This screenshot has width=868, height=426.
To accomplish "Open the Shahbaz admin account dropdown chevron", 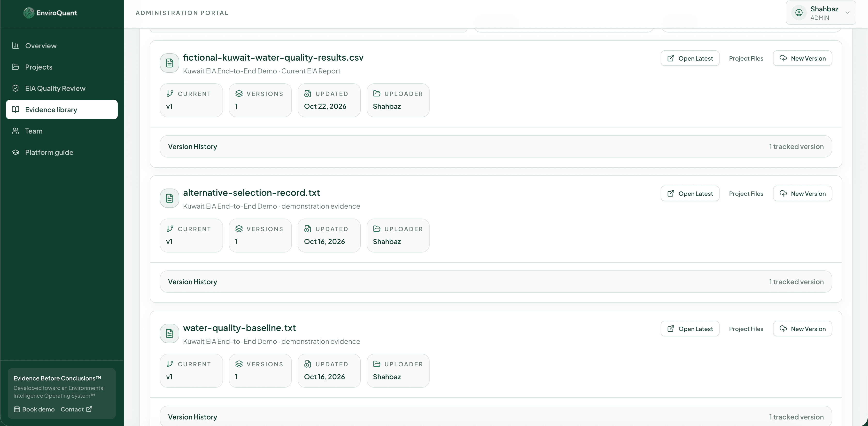I will tap(847, 13).
